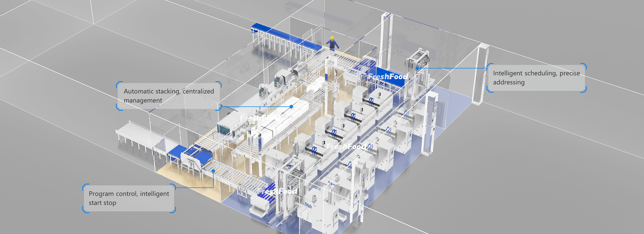Open the "Intelligent scheduling, precise addressing" callout

click(536, 78)
